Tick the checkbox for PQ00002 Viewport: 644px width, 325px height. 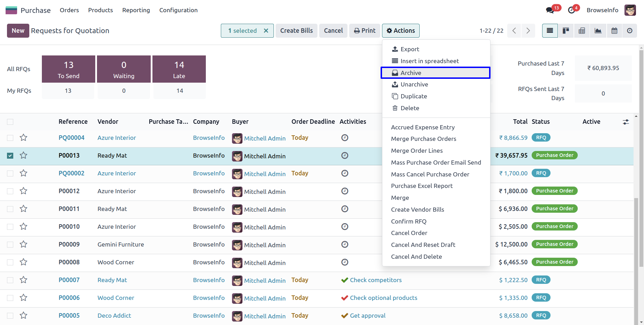(10, 173)
